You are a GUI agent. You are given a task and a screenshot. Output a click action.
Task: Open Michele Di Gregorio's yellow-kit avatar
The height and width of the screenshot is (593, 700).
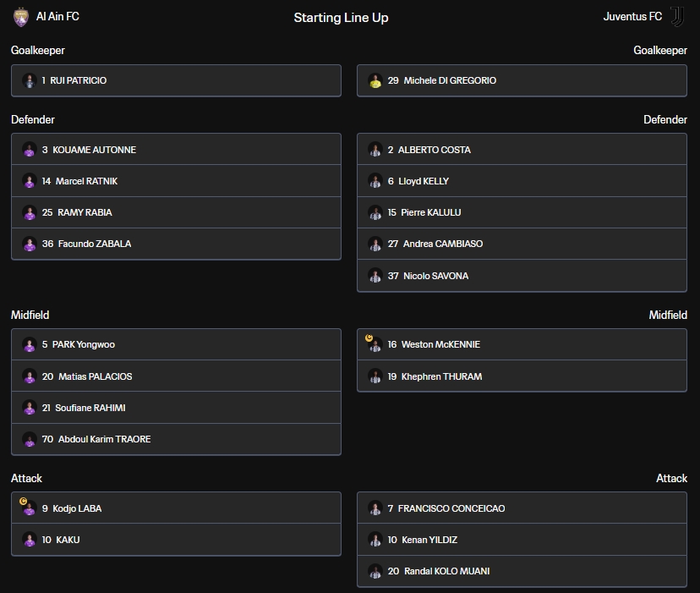point(375,81)
